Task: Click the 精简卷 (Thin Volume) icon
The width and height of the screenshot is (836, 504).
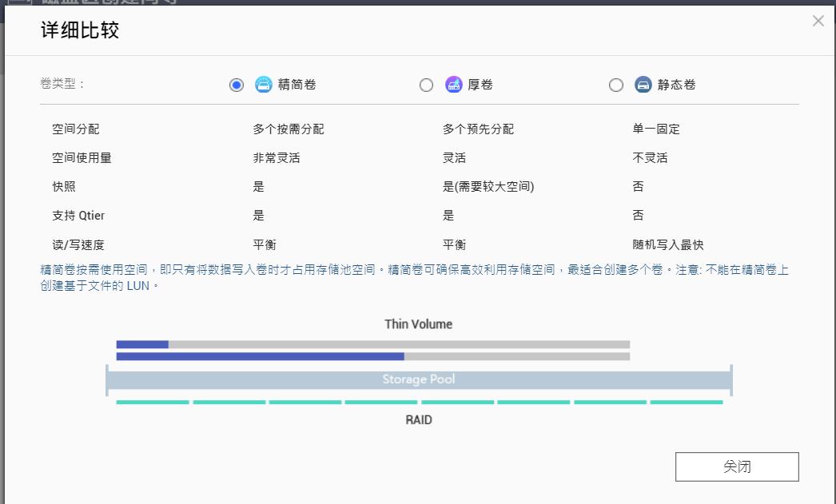Action: (264, 84)
